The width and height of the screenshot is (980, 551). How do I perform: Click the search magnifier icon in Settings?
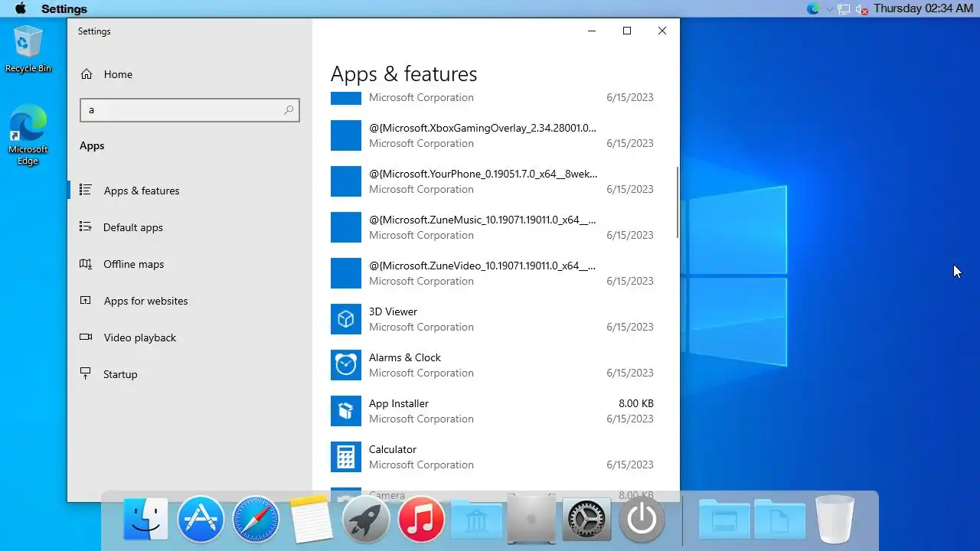point(289,110)
